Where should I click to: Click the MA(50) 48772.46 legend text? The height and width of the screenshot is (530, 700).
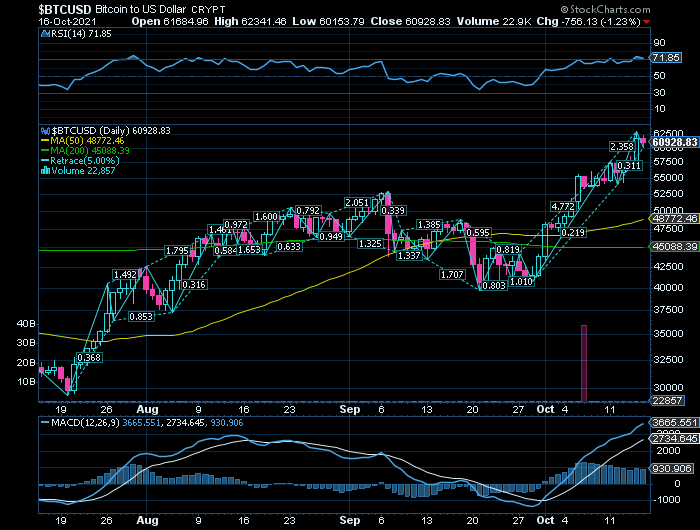87,141
